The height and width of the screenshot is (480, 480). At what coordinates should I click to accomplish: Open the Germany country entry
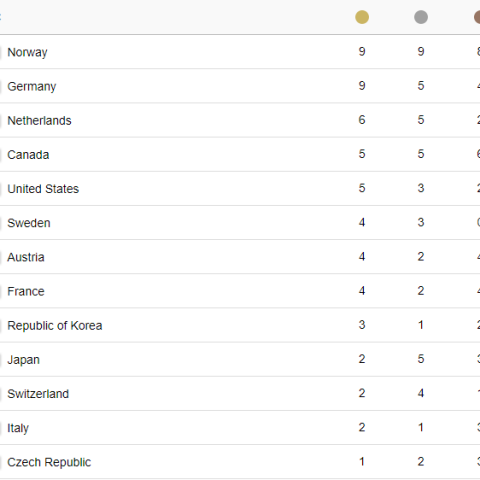(32, 87)
